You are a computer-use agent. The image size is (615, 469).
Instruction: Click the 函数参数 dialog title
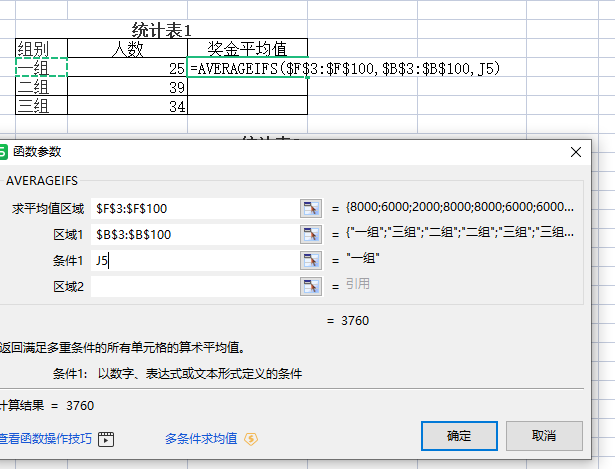[x=37, y=151]
